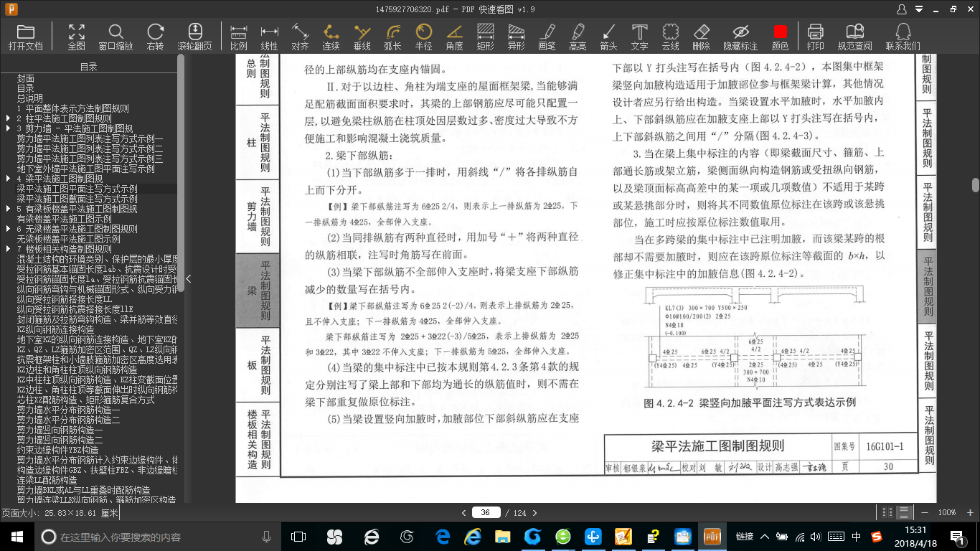The width and height of the screenshot is (980, 551).
Task: Click the page number field showing 36
Action: [x=486, y=512]
